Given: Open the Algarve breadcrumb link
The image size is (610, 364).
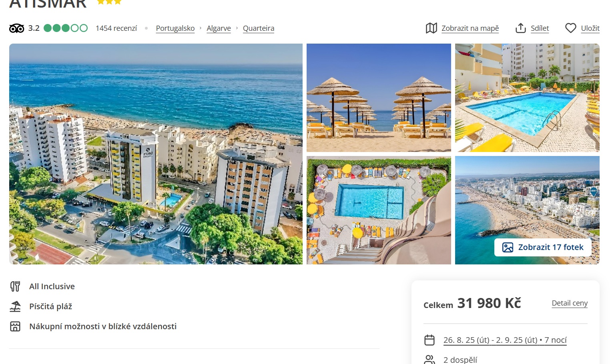Looking at the screenshot, I should coord(219,28).
